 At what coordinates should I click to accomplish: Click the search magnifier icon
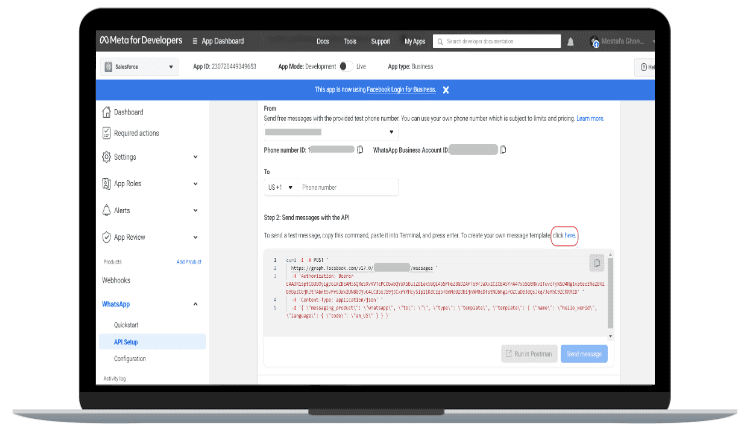click(440, 42)
